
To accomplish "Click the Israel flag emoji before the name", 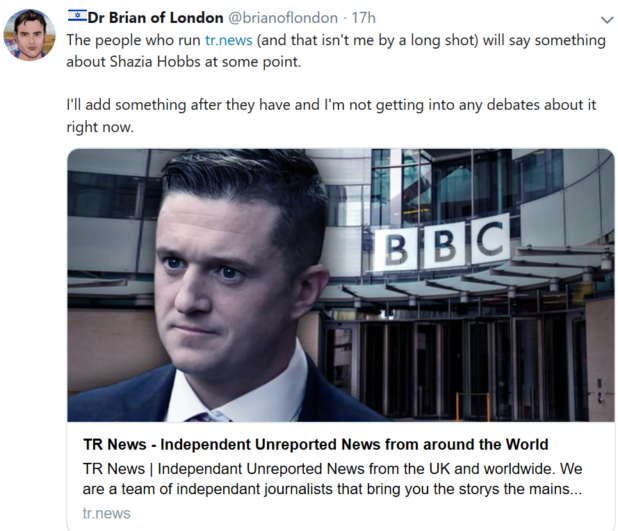I will (x=77, y=16).
